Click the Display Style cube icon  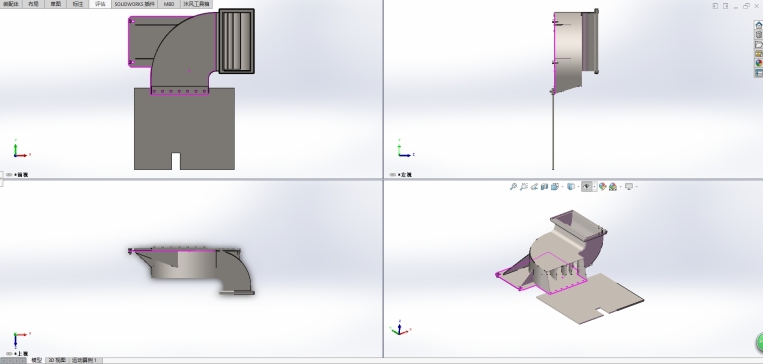pyautogui.click(x=571, y=186)
